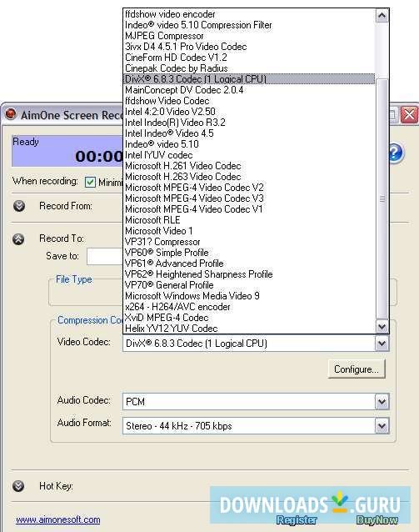Viewport: 419px width, 532px height.
Task: Pick Microsoft H.261 Video Codec
Action: (249, 166)
